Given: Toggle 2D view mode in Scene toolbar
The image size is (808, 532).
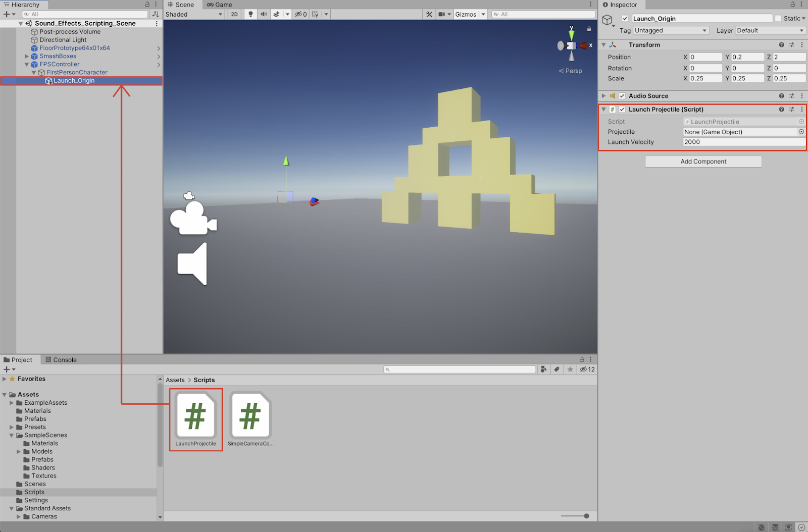Looking at the screenshot, I should (234, 14).
